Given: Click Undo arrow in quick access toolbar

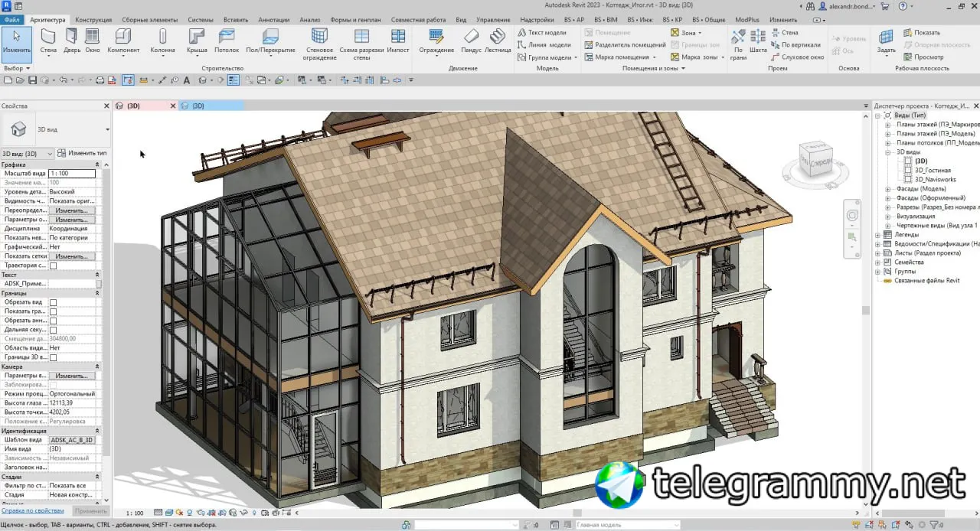Looking at the screenshot, I should (x=63, y=80).
